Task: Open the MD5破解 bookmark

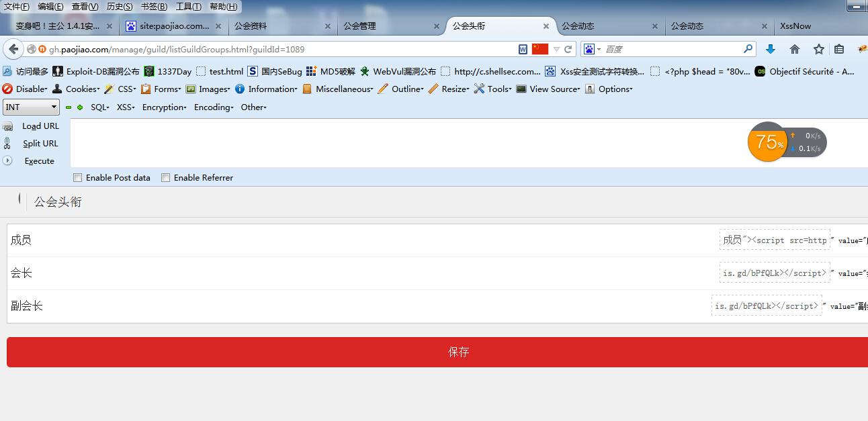Action: [331, 71]
